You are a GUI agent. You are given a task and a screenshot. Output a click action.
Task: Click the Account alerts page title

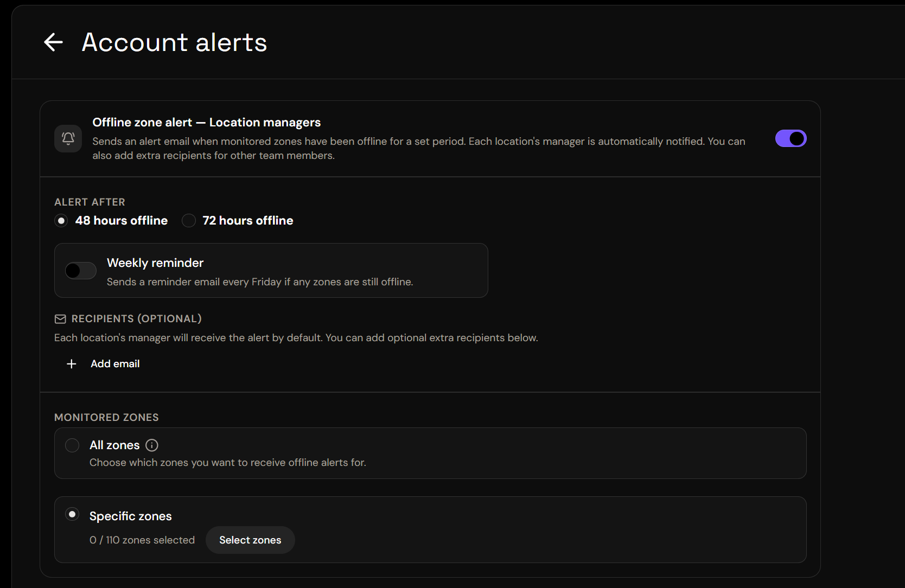174,42
